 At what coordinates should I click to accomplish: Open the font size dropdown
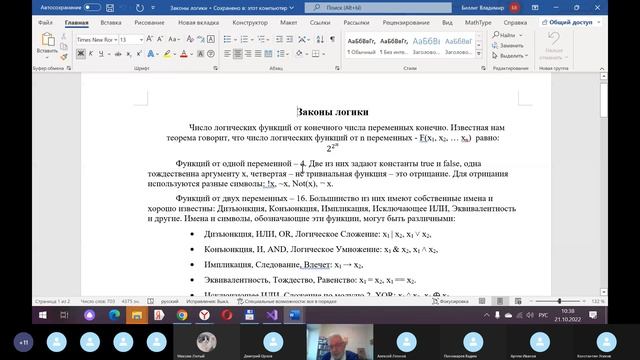141,40
